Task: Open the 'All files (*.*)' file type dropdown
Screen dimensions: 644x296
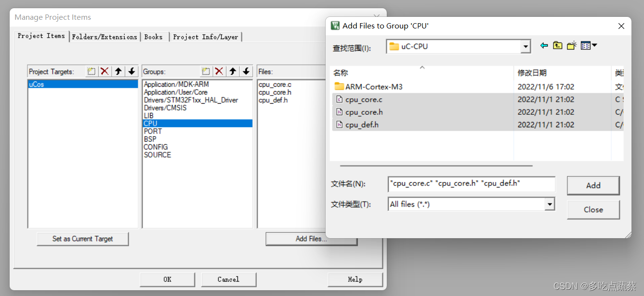Action: pos(550,203)
